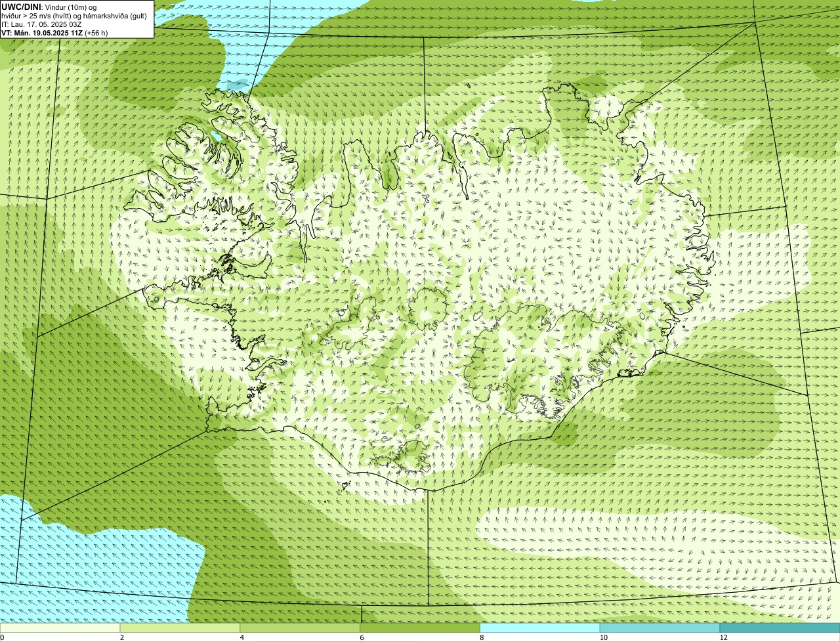Select the teal above-12 colorbar segment

[780, 628]
